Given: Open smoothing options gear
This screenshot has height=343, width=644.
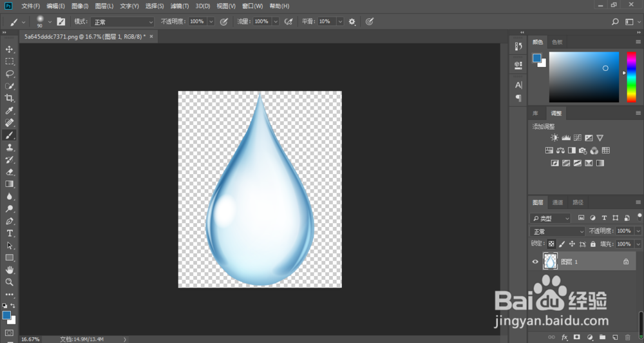Looking at the screenshot, I should [352, 22].
